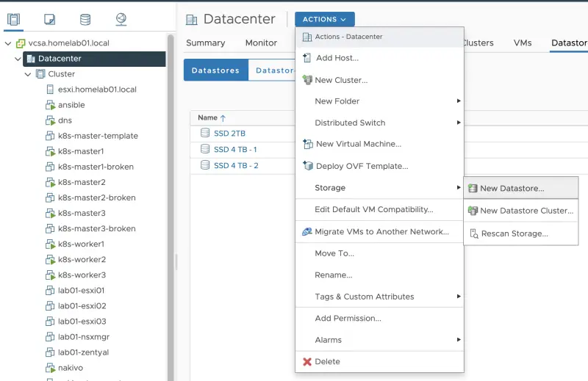588x381 pixels.
Task: Select k8s-master1-broken in the tree
Action: pos(96,167)
